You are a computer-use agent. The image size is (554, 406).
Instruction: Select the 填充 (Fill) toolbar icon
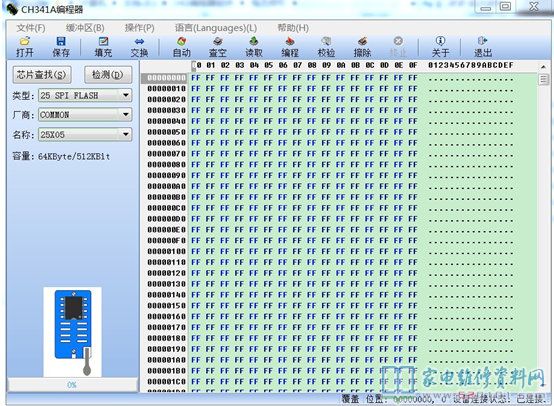(x=103, y=47)
